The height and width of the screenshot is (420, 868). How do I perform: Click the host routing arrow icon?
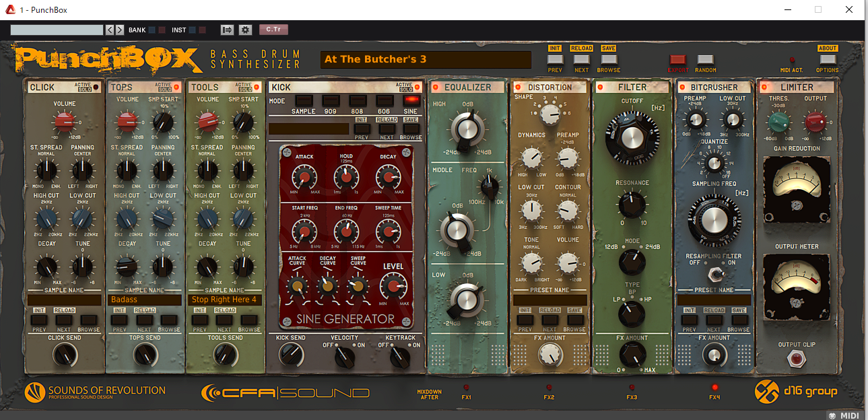tap(227, 30)
